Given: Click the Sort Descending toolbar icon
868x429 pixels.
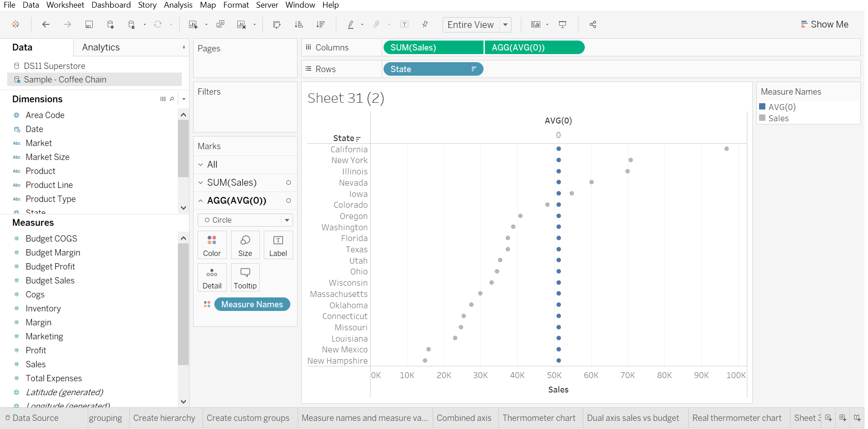Looking at the screenshot, I should 320,24.
